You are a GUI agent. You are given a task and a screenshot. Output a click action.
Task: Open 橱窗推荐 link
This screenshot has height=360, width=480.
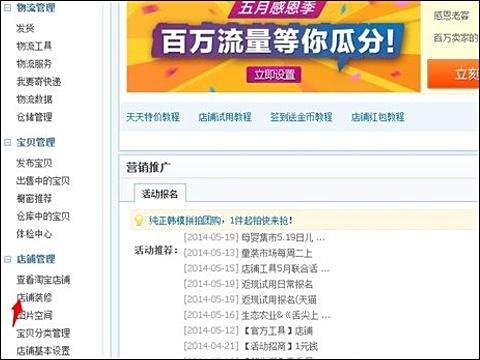coord(34,198)
